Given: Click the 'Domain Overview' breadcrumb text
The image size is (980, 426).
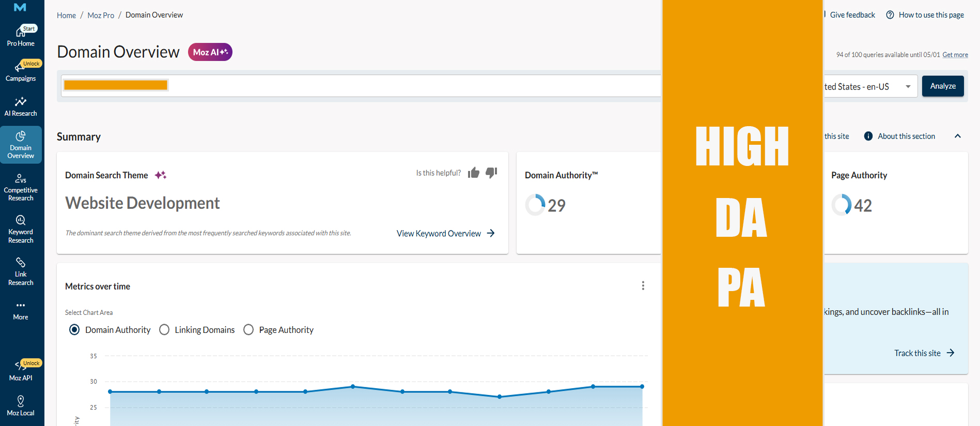Looking at the screenshot, I should coord(154,15).
